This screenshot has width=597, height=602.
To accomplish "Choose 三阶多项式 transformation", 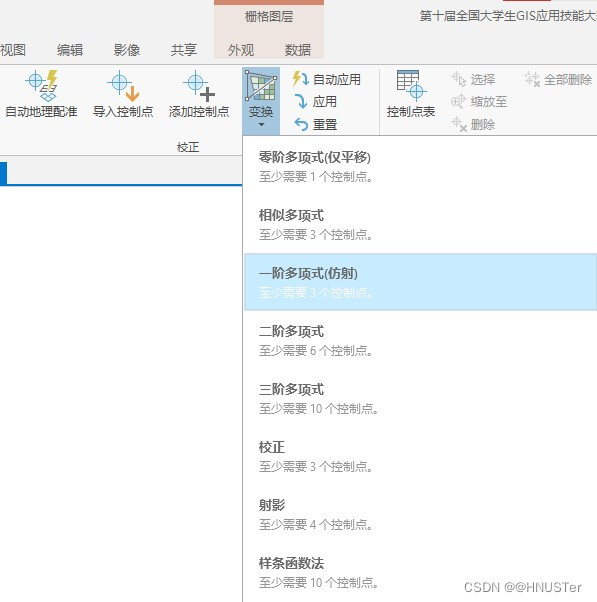I will click(x=420, y=399).
